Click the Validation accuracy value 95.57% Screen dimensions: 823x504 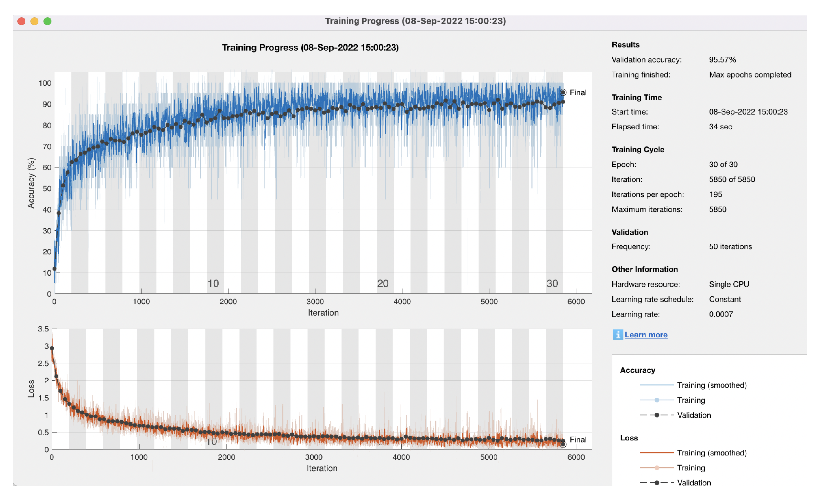tap(722, 60)
